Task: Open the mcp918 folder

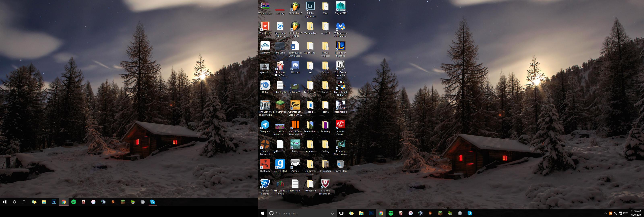Action: tap(325, 28)
